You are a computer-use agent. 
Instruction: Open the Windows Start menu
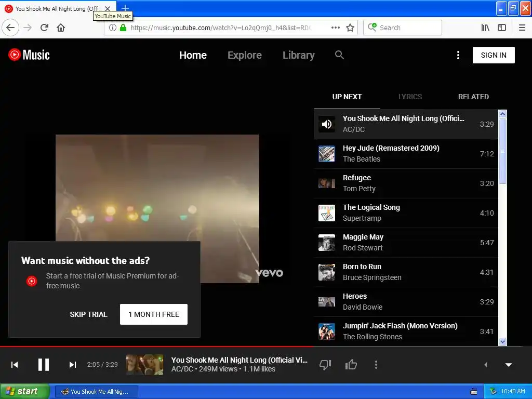coord(25,392)
